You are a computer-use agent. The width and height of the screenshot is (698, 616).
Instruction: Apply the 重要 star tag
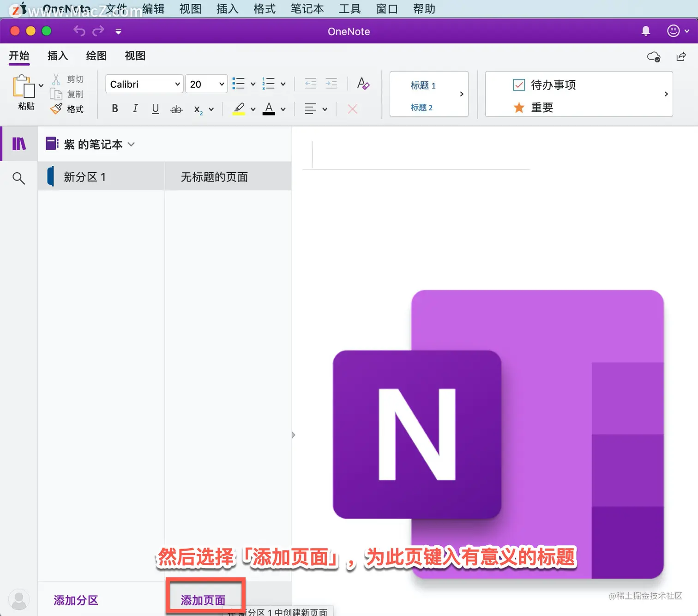[533, 108]
